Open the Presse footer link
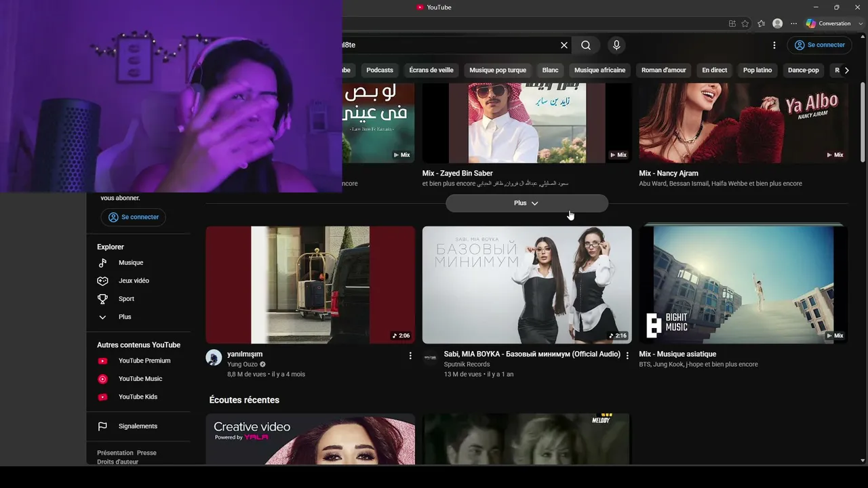The image size is (868, 488). coord(146,453)
